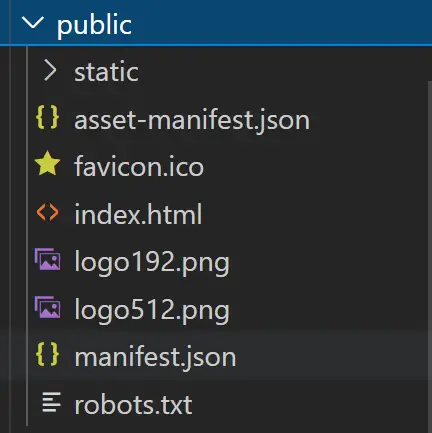Viewport: 432px width, 433px height.
Task: Select the public folder label
Action: (94, 25)
